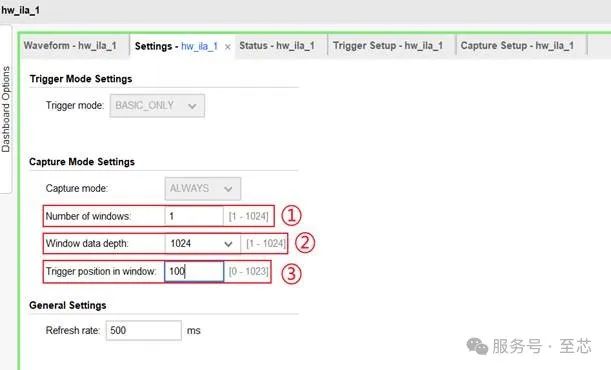The width and height of the screenshot is (611, 370).
Task: Click the hw_ila_1 window title text
Action: 20,10
